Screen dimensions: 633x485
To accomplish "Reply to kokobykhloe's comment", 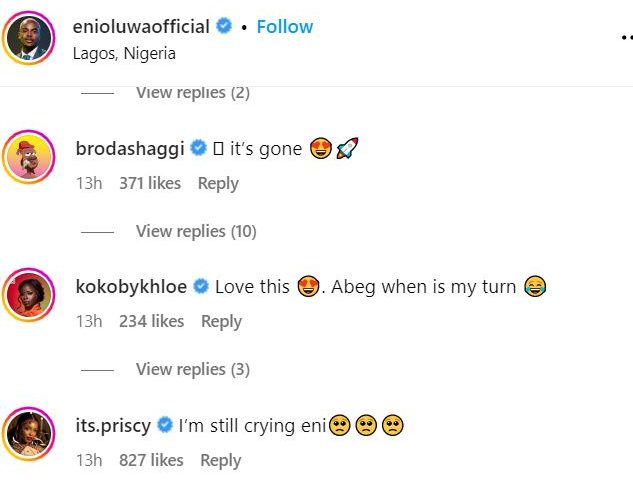I will pos(221,321).
